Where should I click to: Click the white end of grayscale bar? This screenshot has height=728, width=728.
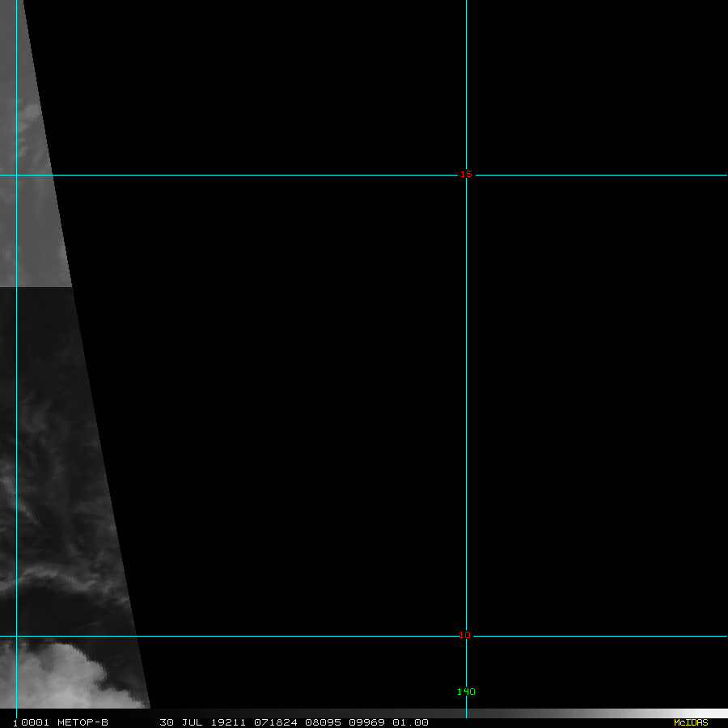[716, 713]
